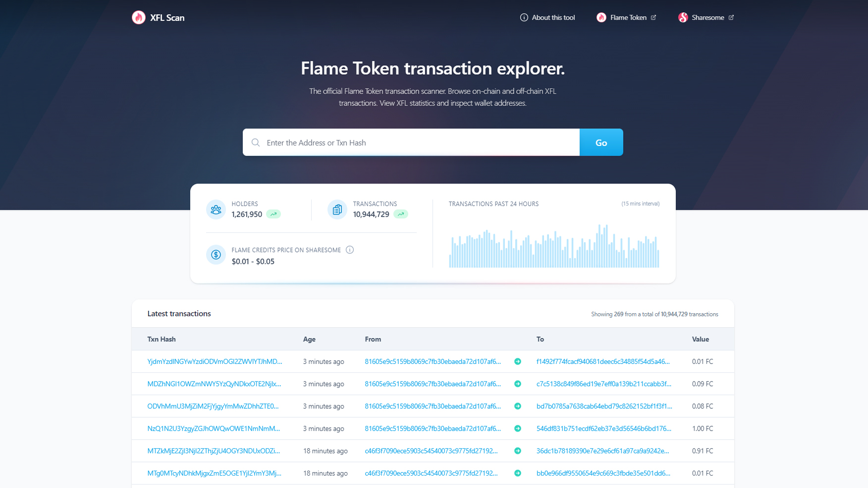Select transactions count 10,944,729 in stats card
The width and height of the screenshot is (868, 488).
(x=371, y=214)
